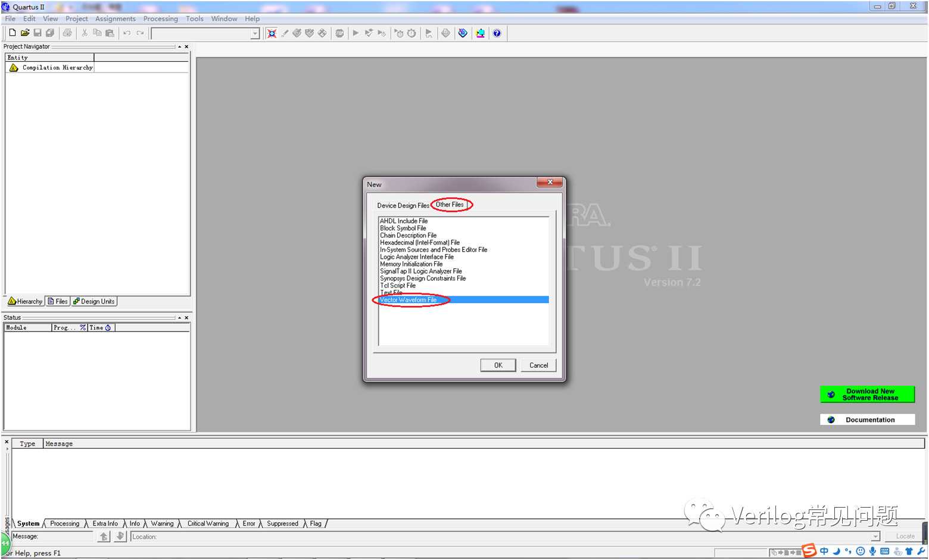Viewport: 929px width, 560px height.
Task: Switch to Design Units tab
Action: point(94,301)
